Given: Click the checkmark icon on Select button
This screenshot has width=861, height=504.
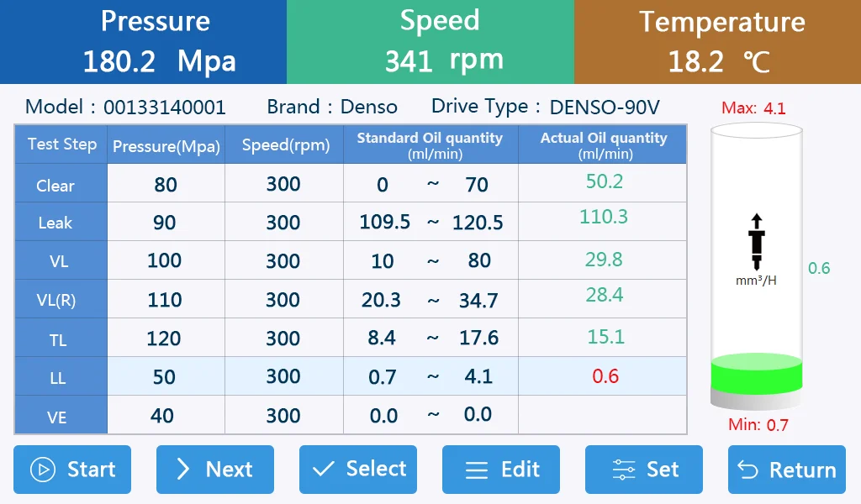Looking at the screenshot, I should tap(323, 469).
